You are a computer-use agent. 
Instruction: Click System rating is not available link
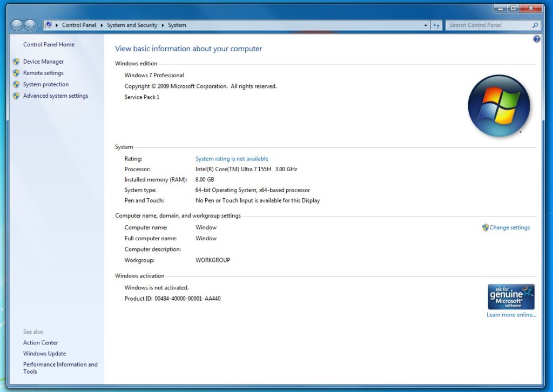pyautogui.click(x=232, y=159)
